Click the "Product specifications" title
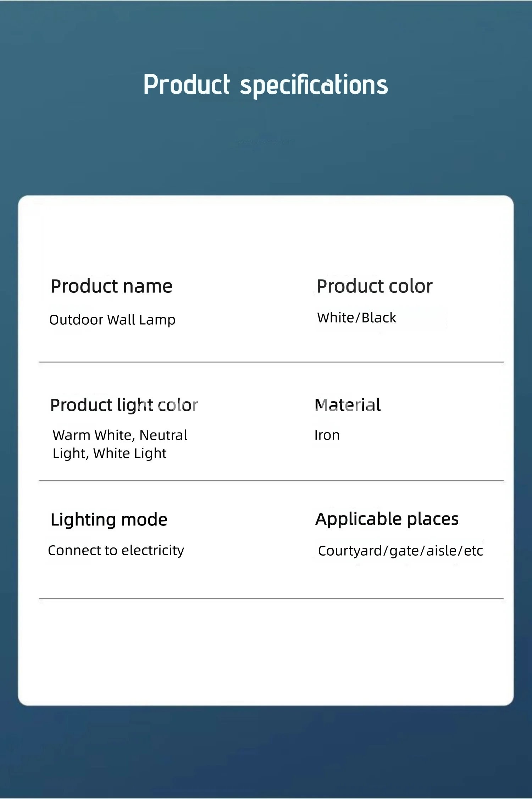 266,84
